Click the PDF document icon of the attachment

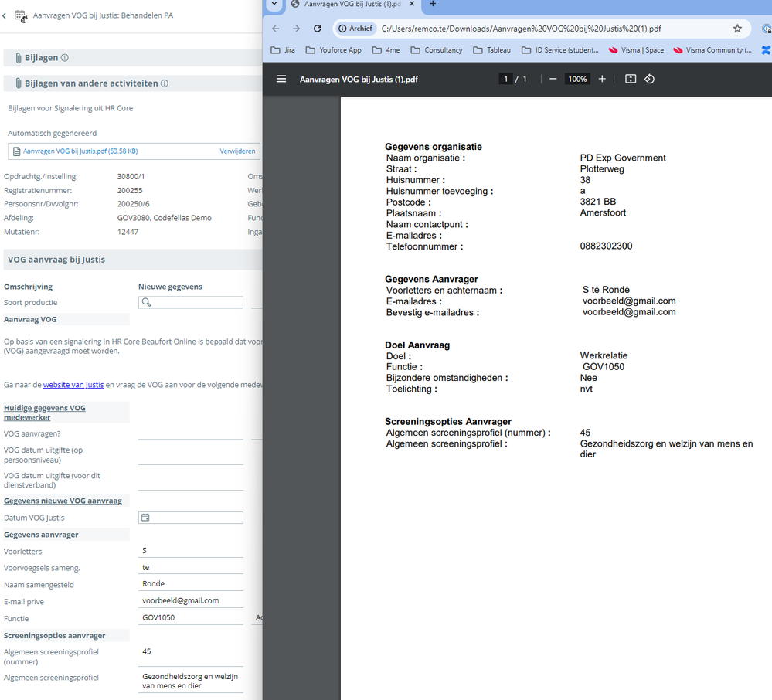pos(16,151)
